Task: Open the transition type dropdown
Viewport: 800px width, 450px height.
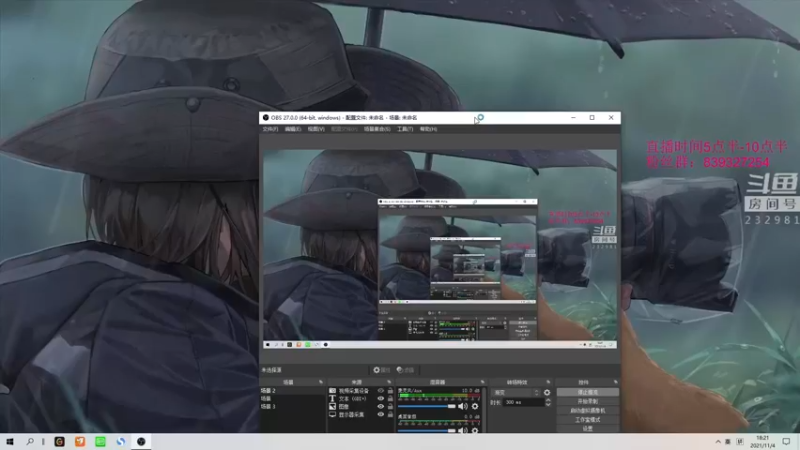Action: (x=516, y=392)
